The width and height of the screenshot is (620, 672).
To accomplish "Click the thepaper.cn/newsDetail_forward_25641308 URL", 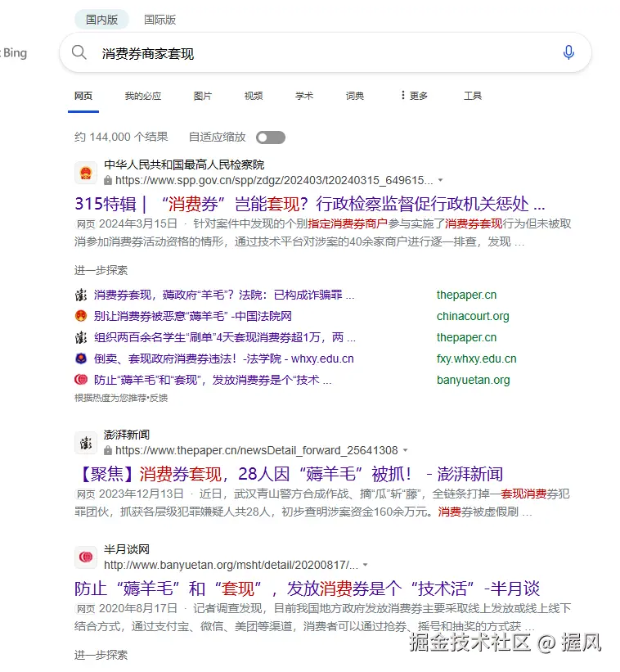I will [x=257, y=450].
